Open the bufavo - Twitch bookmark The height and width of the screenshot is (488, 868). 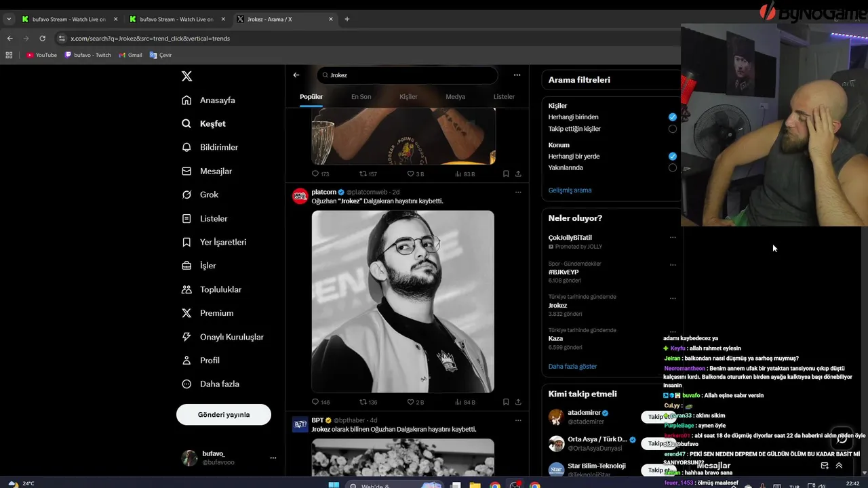[88, 55]
